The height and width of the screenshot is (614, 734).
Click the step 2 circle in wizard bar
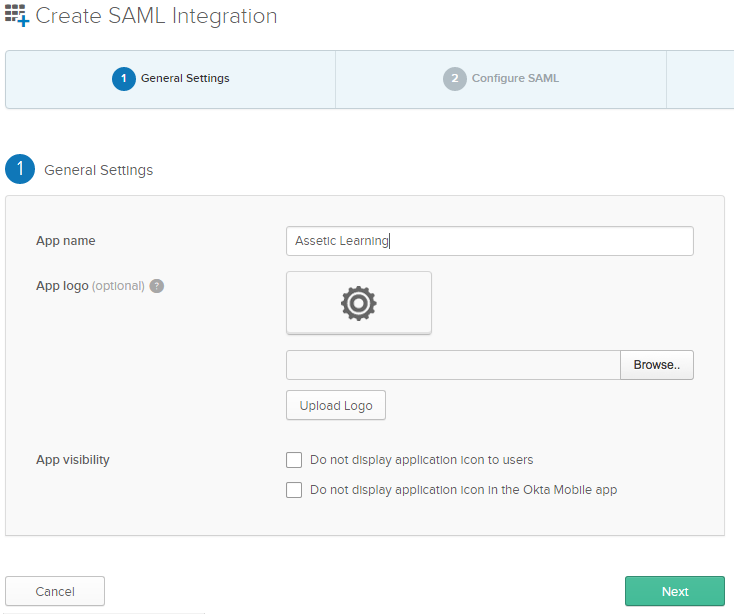pyautogui.click(x=455, y=79)
